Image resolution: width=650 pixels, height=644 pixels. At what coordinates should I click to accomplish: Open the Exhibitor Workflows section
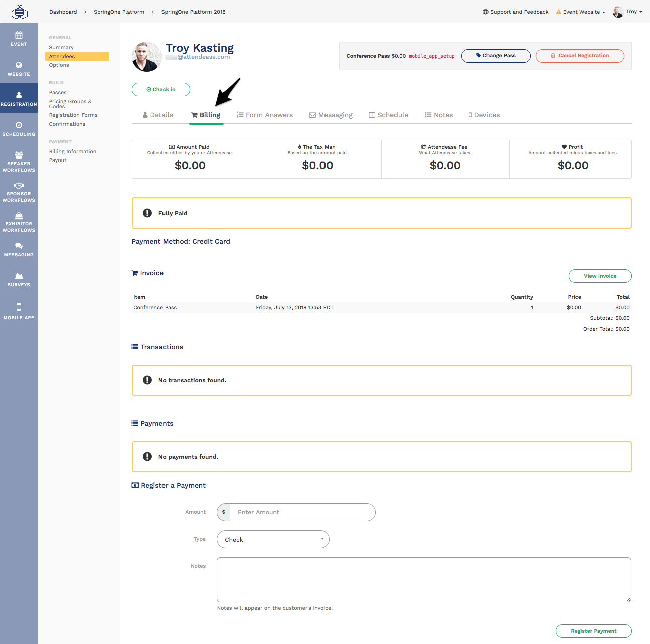coord(19,221)
